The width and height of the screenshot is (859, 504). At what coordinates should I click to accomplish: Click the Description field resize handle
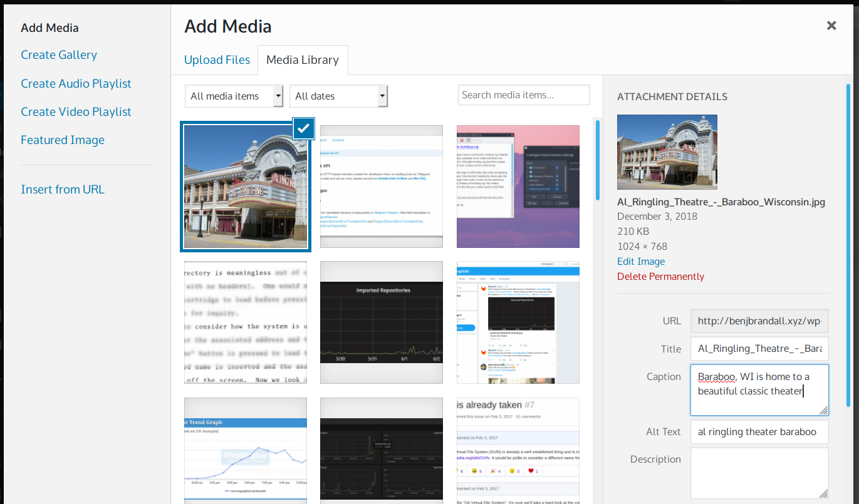(823, 493)
